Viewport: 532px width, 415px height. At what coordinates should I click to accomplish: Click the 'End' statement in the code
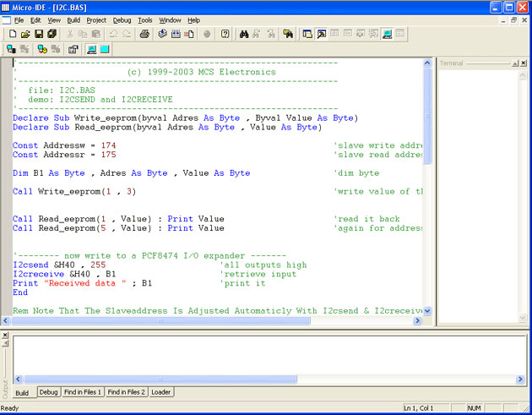coord(20,292)
